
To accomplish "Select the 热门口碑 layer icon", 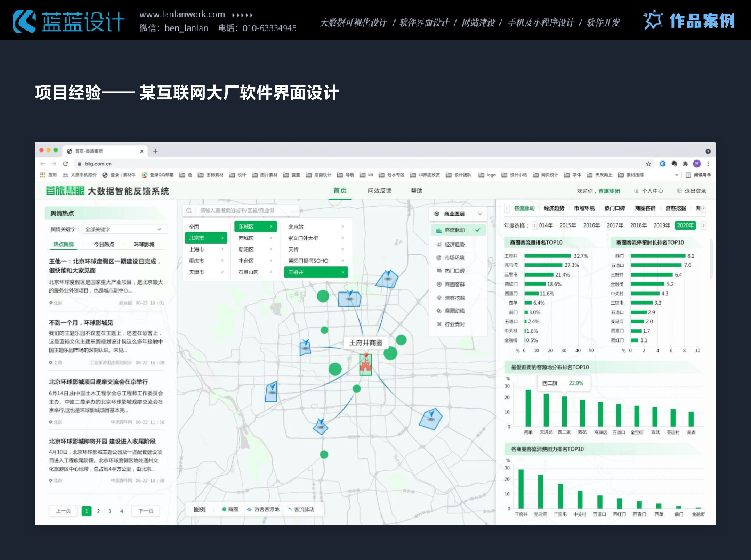I will [439, 271].
